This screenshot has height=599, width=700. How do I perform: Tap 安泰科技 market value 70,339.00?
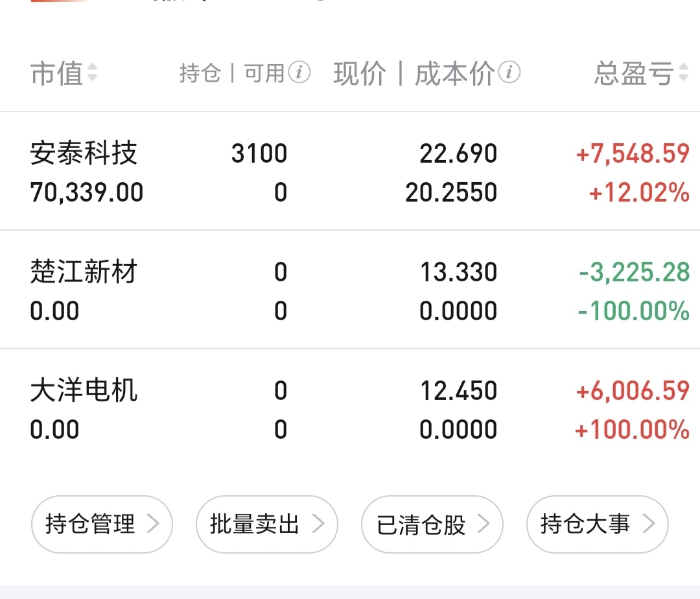[87, 193]
